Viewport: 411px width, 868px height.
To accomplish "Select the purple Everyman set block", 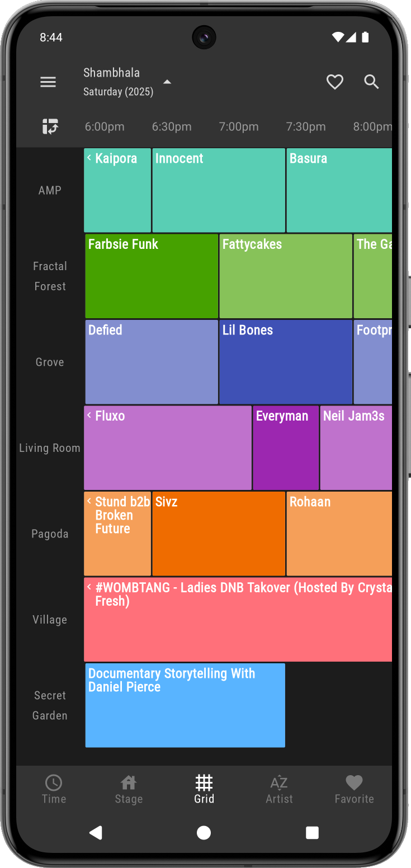I will coord(286,447).
